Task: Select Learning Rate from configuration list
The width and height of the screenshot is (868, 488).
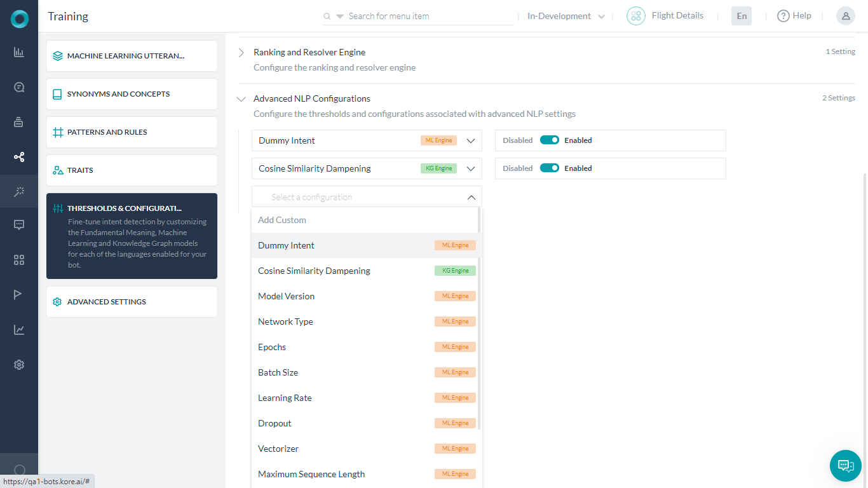Action: point(285,398)
